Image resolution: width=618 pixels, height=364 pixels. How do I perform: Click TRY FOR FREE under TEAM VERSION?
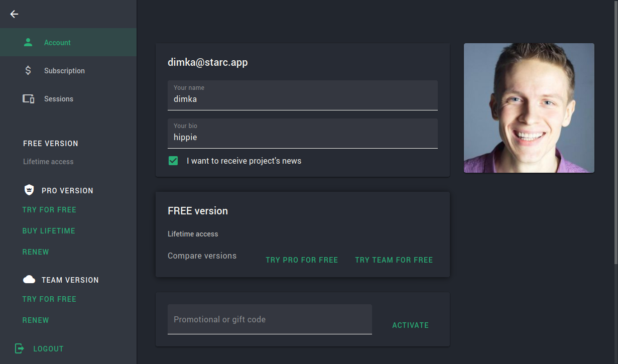(x=49, y=299)
